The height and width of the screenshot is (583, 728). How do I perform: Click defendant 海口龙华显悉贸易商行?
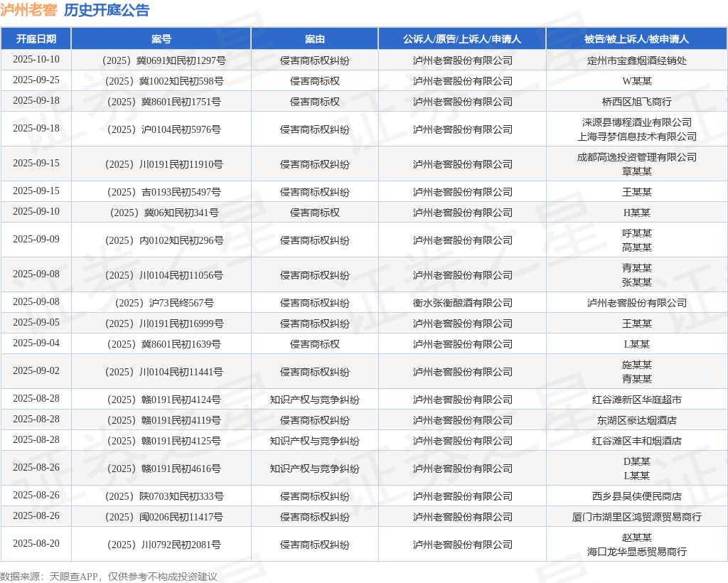point(636,552)
